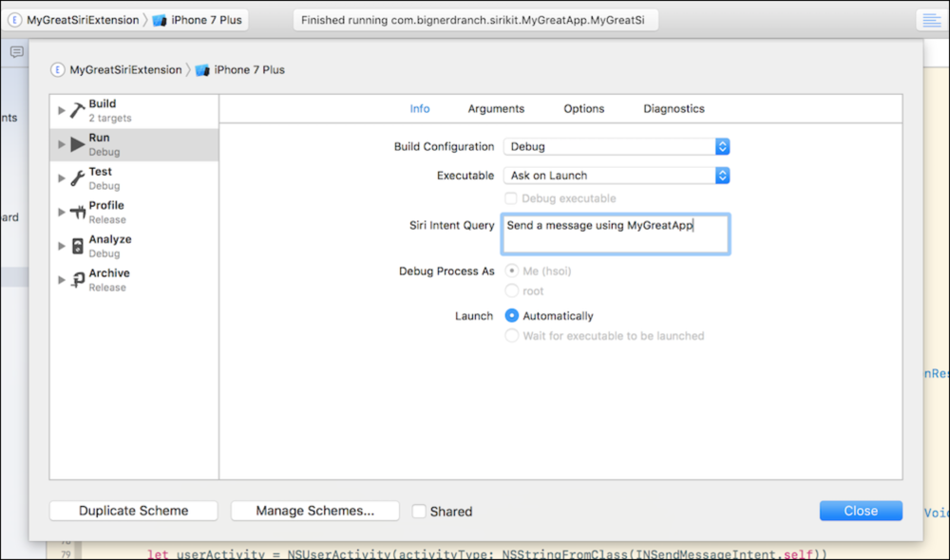Image resolution: width=950 pixels, height=560 pixels.
Task: Click the Archive icon
Action: (78, 280)
